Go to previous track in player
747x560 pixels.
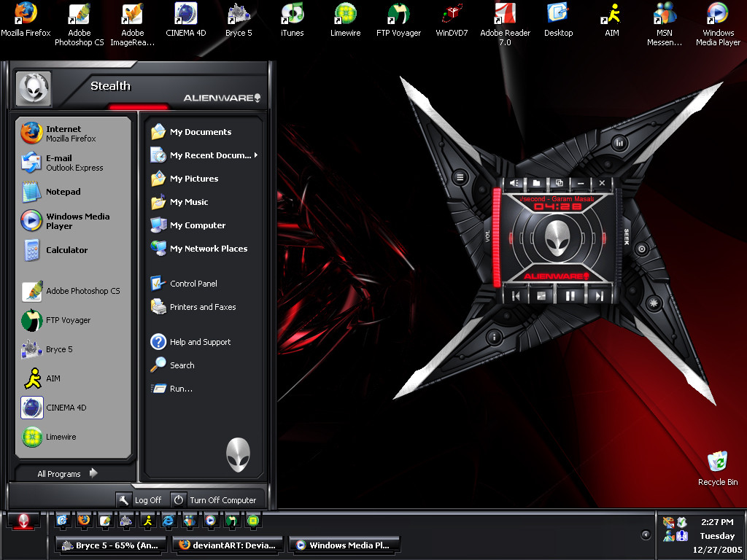[x=516, y=296]
